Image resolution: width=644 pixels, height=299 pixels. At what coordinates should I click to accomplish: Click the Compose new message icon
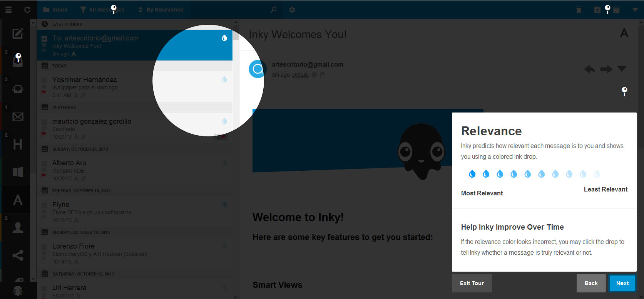coord(18,34)
